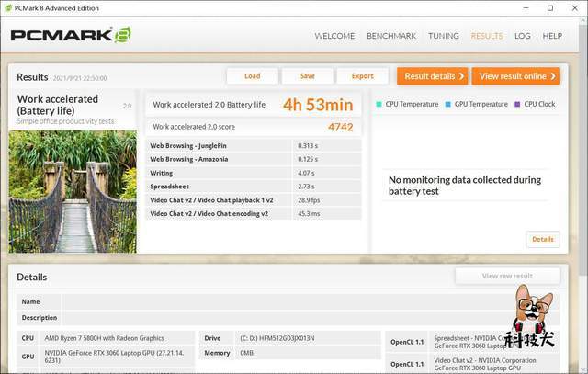The image size is (588, 374).
Task: Click Web Browsing - Amazonia row
Action: tap(254, 159)
